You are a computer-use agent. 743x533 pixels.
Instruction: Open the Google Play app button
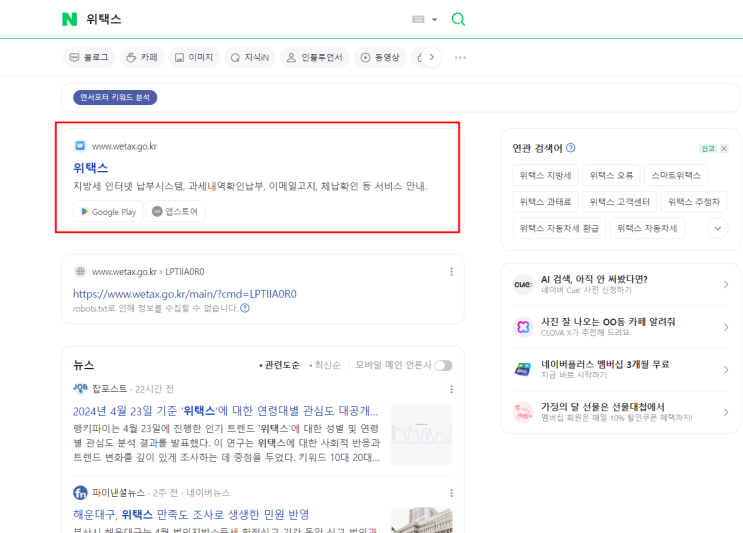(109, 211)
